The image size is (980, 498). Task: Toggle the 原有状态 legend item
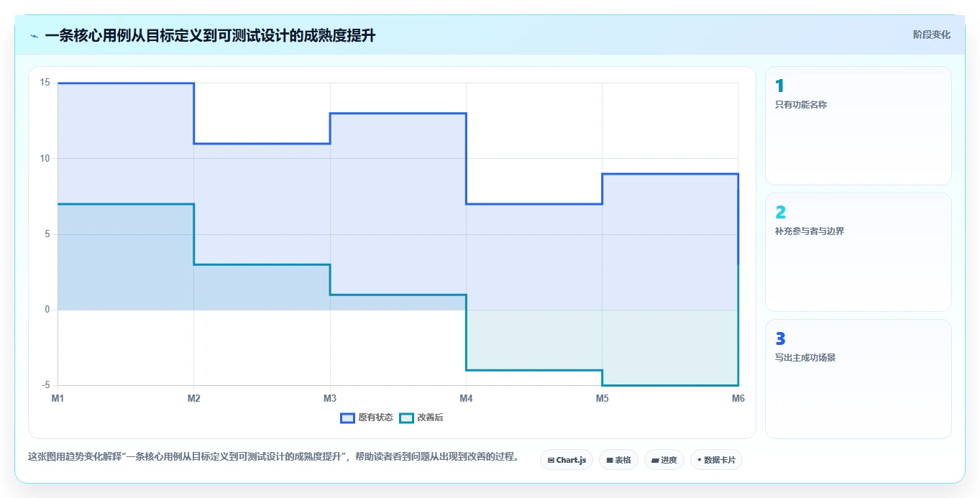[x=367, y=418]
